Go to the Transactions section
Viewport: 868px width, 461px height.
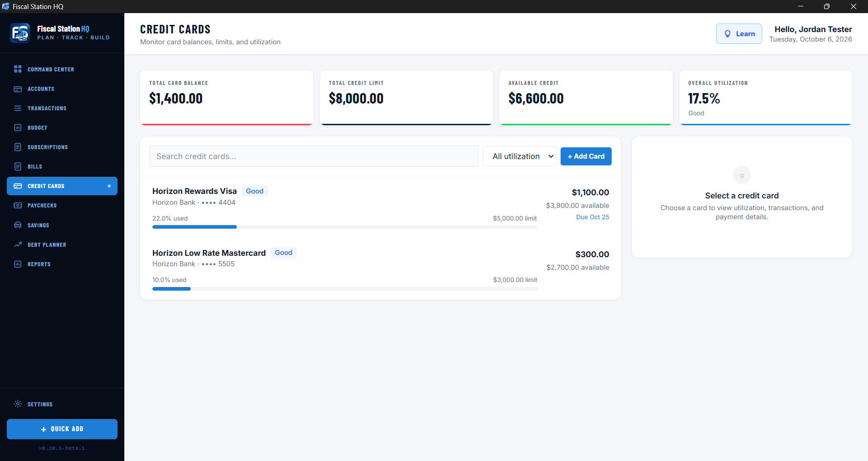pyautogui.click(x=62, y=108)
